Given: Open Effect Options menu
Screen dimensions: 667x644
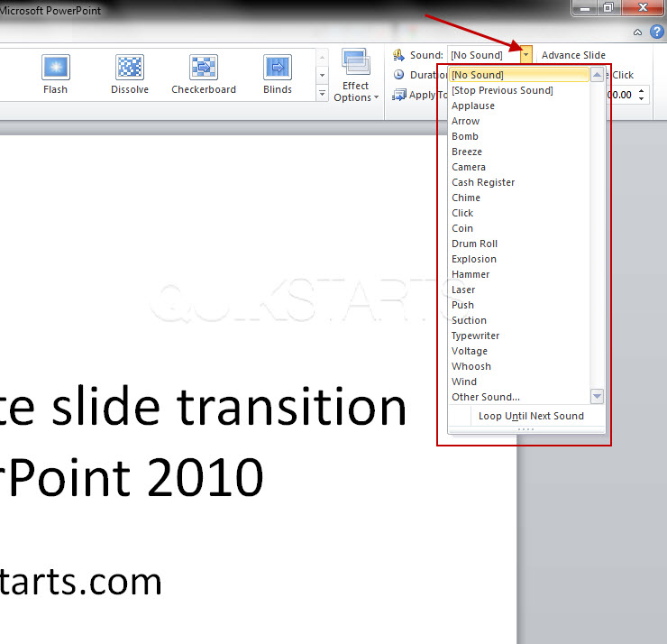Looking at the screenshot, I should coord(356,76).
